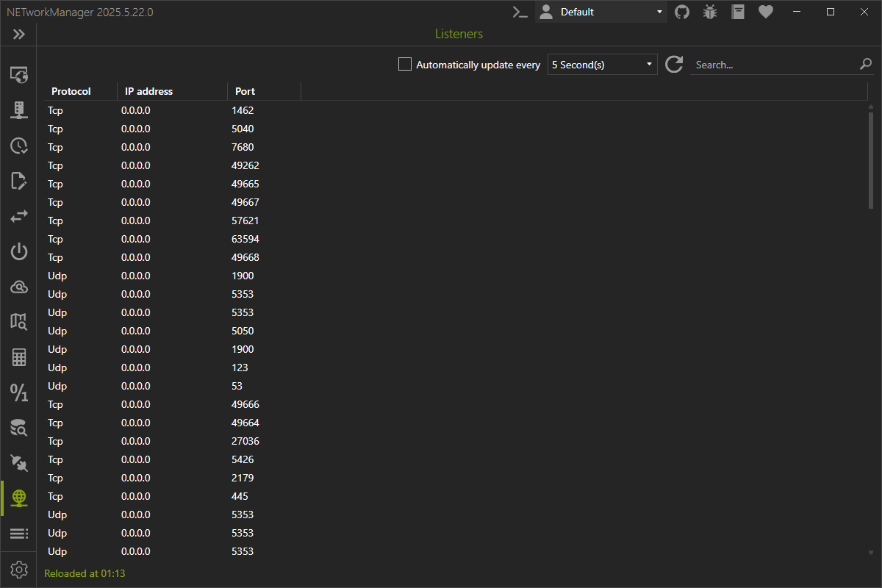Refresh the listeners list
Viewport: 882px width, 588px height.
[x=674, y=65]
